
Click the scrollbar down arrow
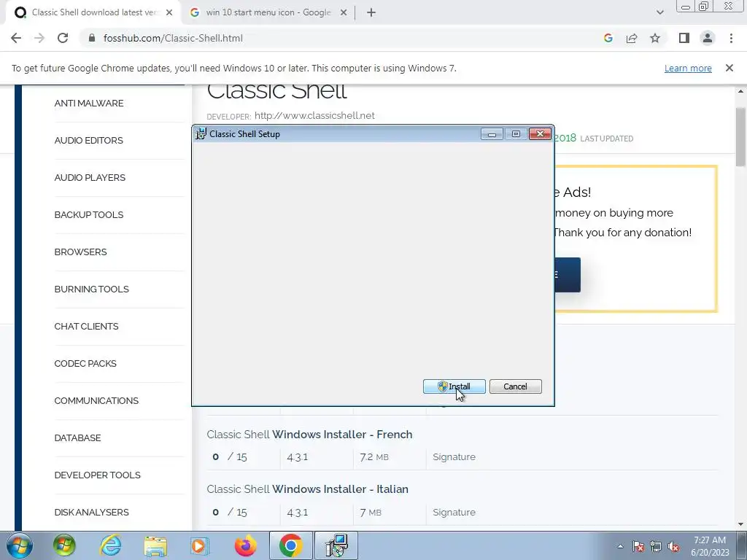point(741,524)
